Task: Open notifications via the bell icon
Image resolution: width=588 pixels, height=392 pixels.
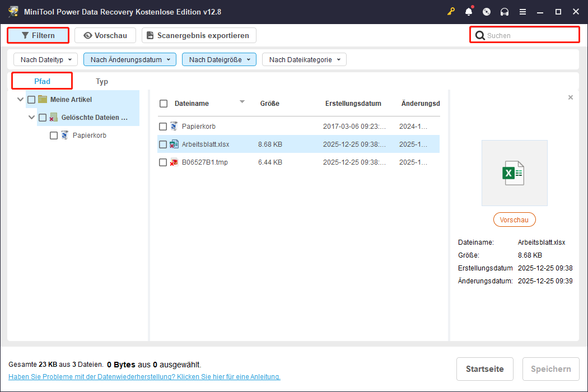Action: point(469,11)
